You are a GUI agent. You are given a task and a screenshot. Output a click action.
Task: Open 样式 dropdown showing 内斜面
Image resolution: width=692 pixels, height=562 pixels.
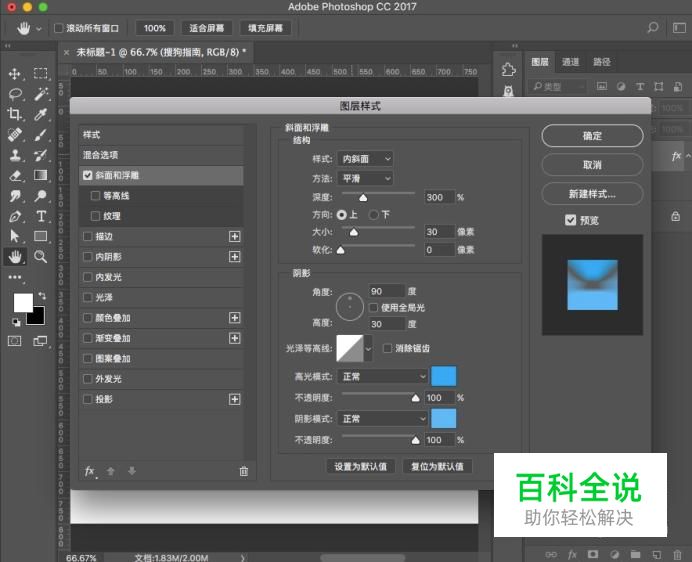coord(365,159)
